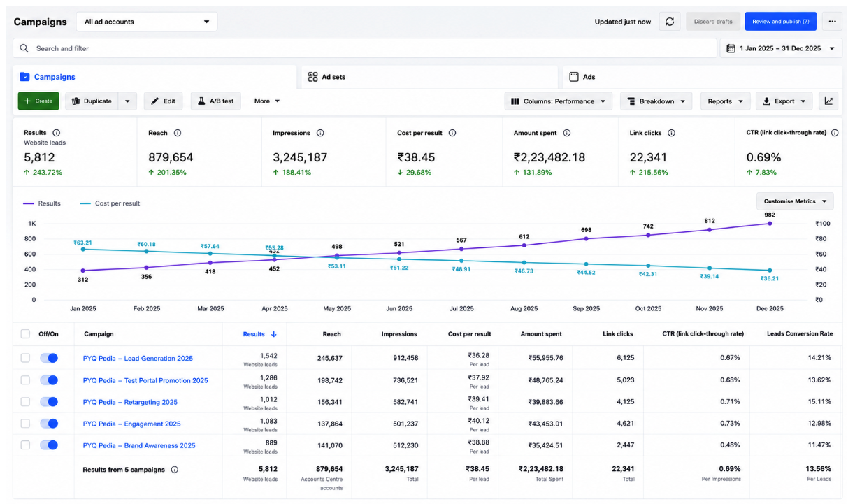Image resolution: width=848 pixels, height=504 pixels.
Task: Turn off the Lead Generation 2025 campaign toggle
Action: [49, 358]
